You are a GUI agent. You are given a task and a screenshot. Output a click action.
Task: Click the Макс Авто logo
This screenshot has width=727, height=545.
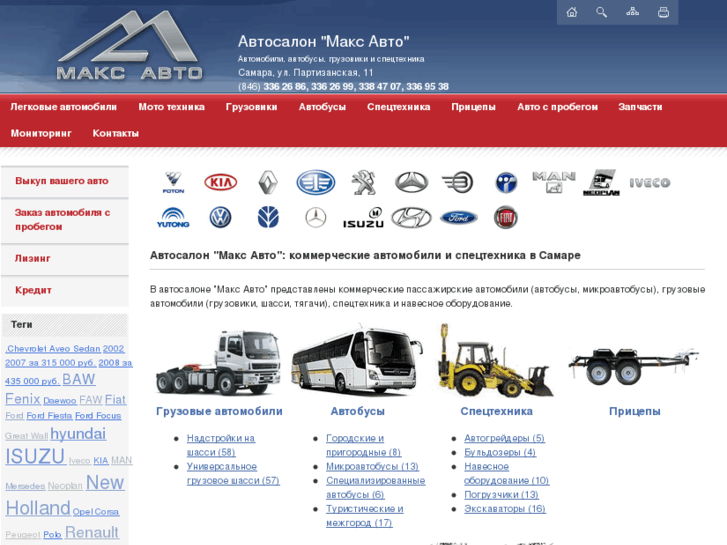tap(129, 45)
